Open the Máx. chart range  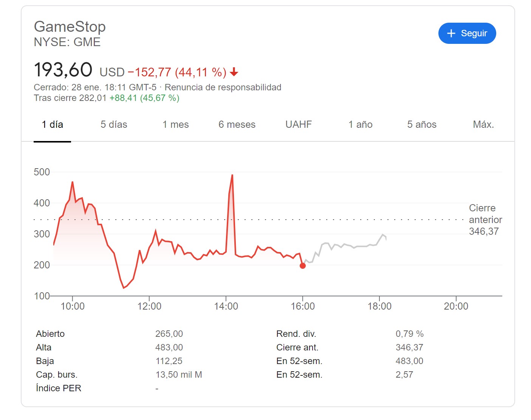pos(483,124)
